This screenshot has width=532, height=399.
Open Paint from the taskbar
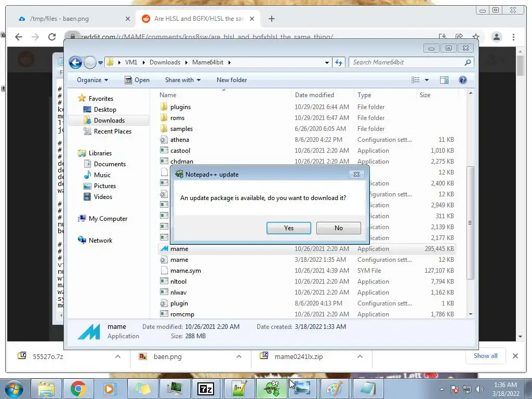coord(334,389)
